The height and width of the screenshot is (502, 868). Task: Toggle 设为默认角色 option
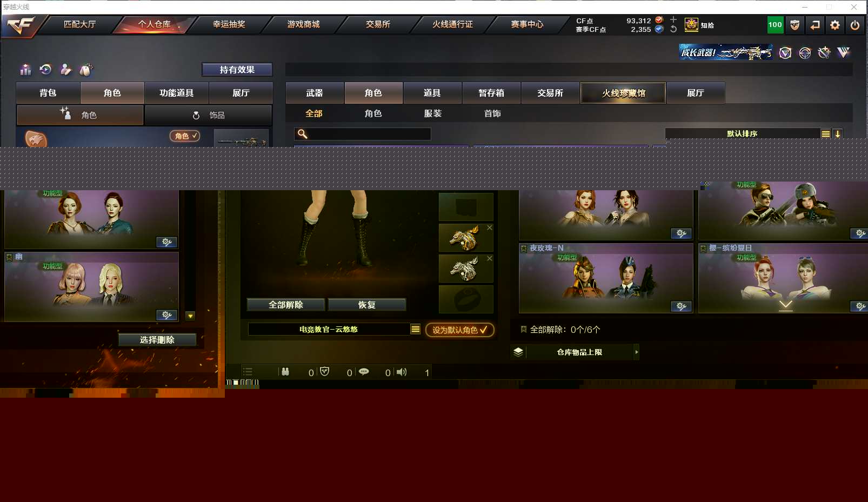pyautogui.click(x=460, y=330)
